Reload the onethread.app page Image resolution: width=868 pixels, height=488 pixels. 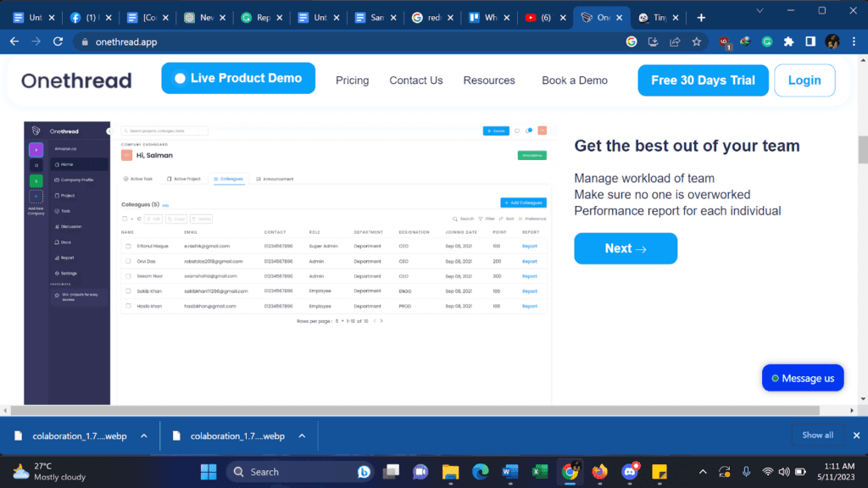pyautogui.click(x=58, y=42)
